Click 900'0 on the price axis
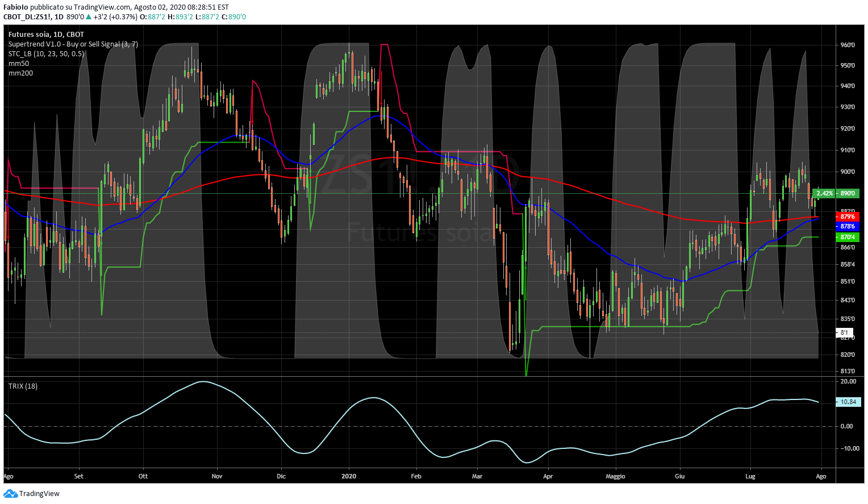This screenshot has height=504, width=868. pyautogui.click(x=848, y=172)
